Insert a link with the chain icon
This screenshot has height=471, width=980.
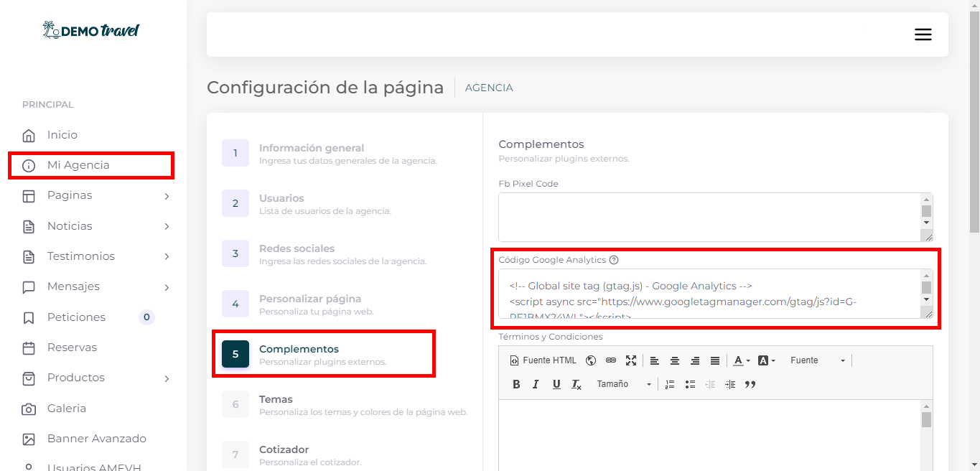click(611, 360)
